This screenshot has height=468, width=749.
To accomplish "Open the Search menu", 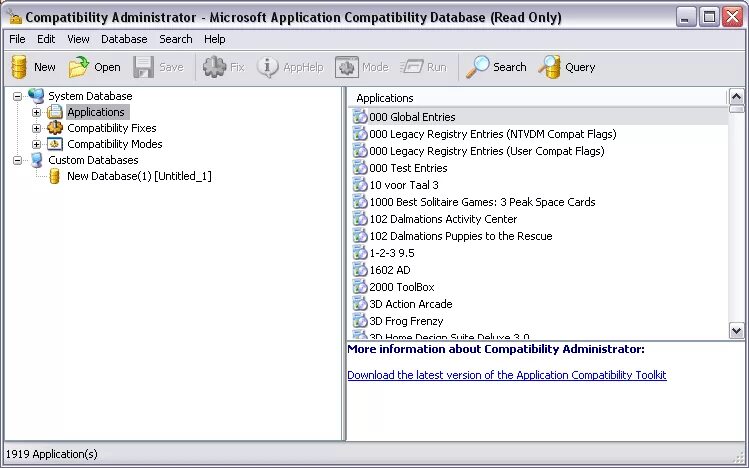I will [176, 39].
